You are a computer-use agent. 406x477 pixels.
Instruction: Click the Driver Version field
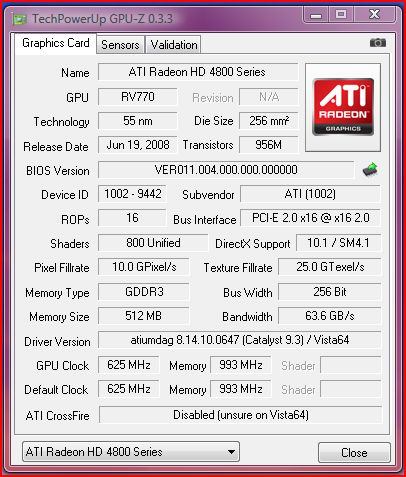tap(240, 340)
